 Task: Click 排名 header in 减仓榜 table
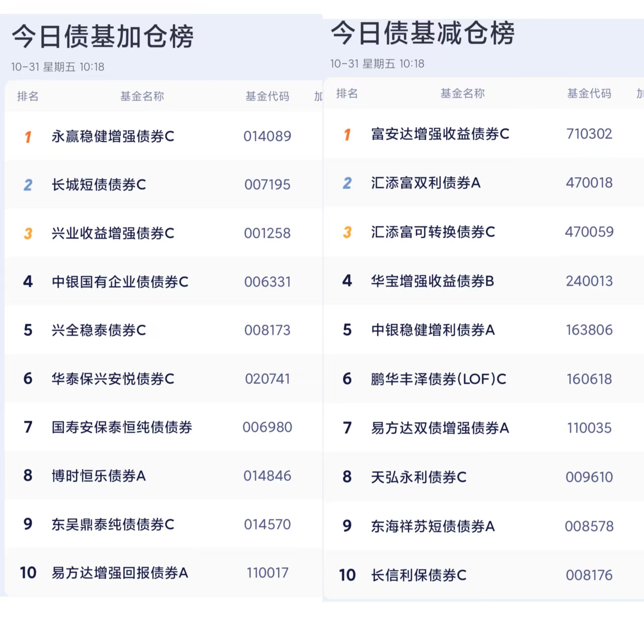coord(347,93)
